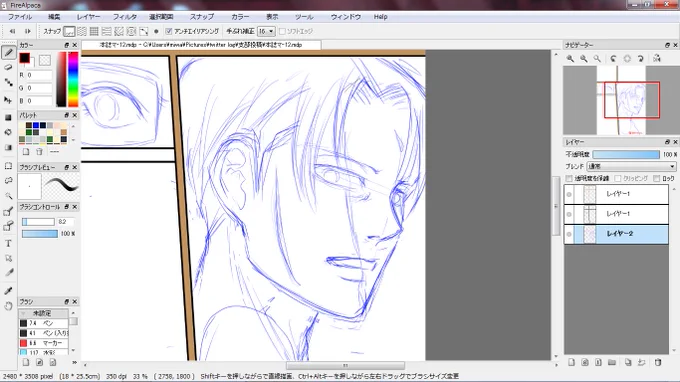Viewport: 680px width, 382px height.
Task: Toggle visibility of レイヤー2 layer
Action: (569, 234)
